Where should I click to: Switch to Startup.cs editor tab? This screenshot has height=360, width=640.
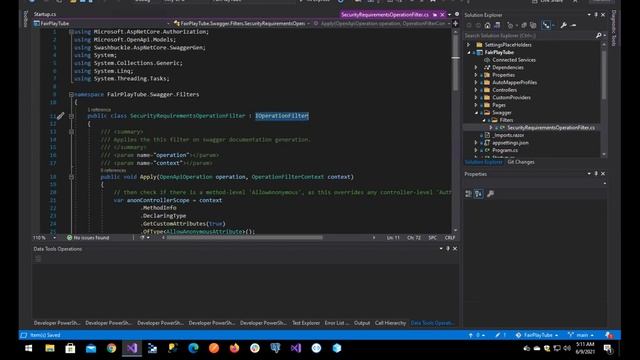(45, 15)
